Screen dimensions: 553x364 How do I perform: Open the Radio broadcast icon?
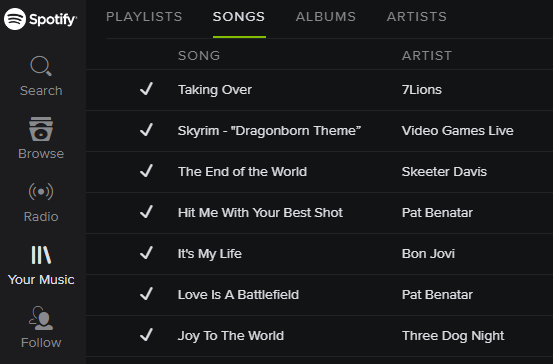[x=41, y=192]
